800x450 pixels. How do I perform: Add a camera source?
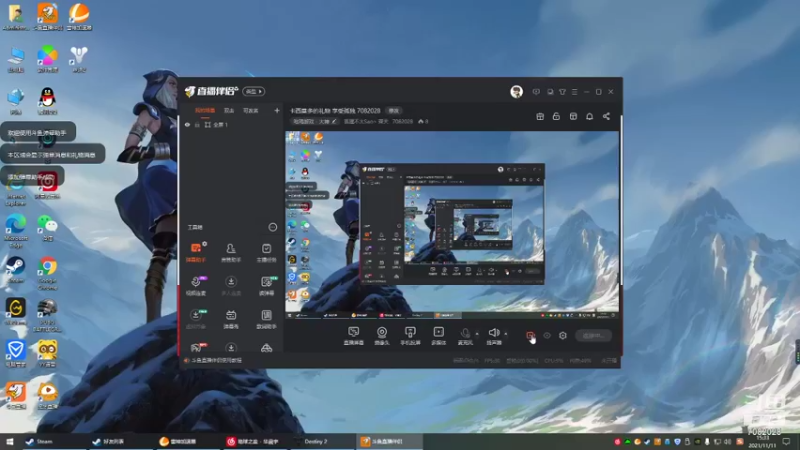[x=382, y=336]
